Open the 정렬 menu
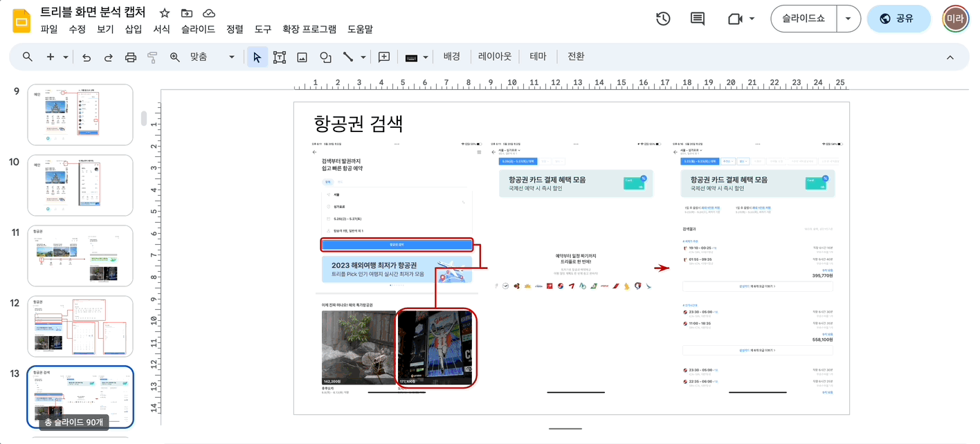980x444 pixels. click(235, 29)
